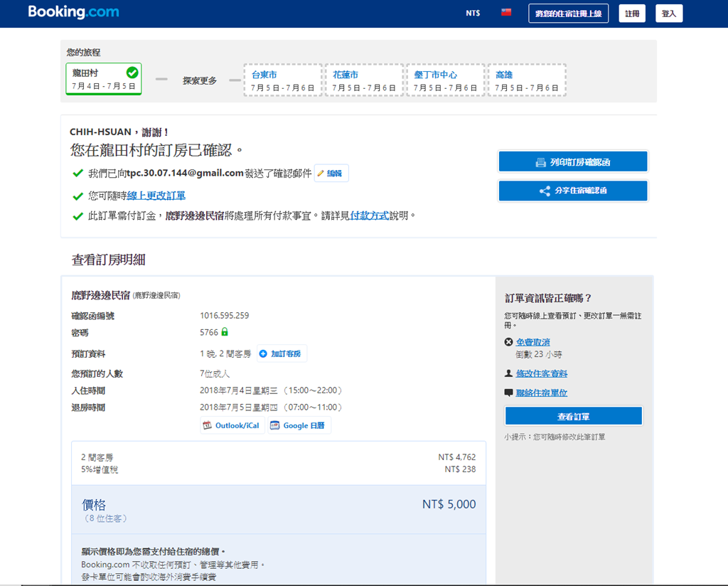Image resolution: width=728 pixels, height=586 pixels.
Task: Open 免費取消 link
Action: pyautogui.click(x=532, y=342)
